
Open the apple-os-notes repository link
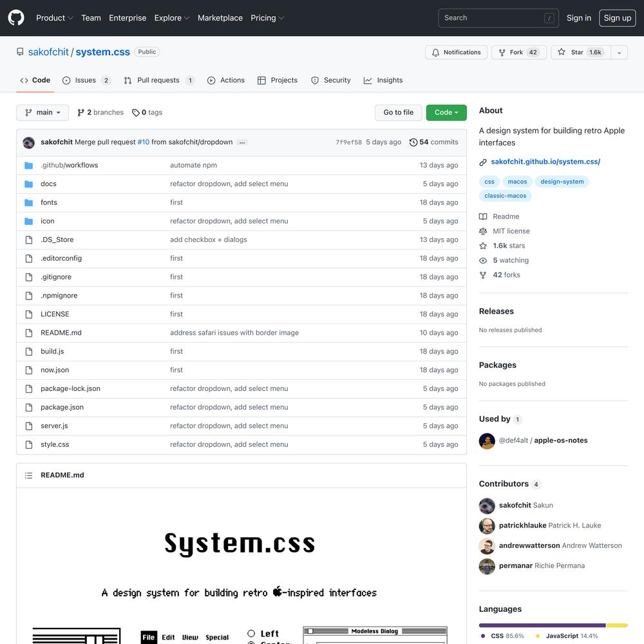tap(561, 440)
